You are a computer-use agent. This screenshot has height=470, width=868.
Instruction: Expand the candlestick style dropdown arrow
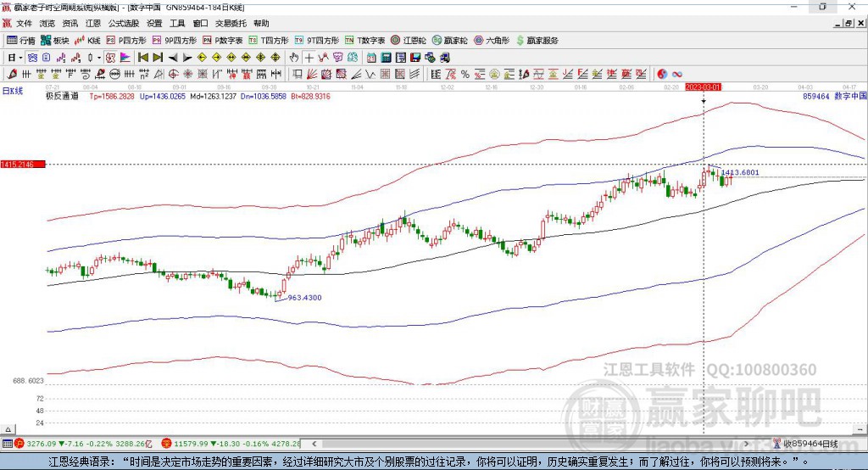pos(99,58)
